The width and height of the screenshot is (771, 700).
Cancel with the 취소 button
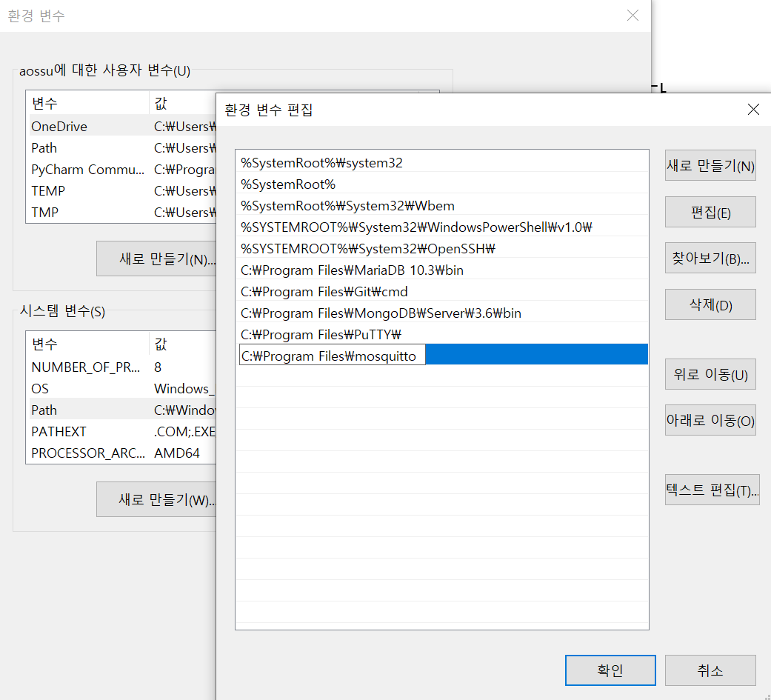click(710, 670)
